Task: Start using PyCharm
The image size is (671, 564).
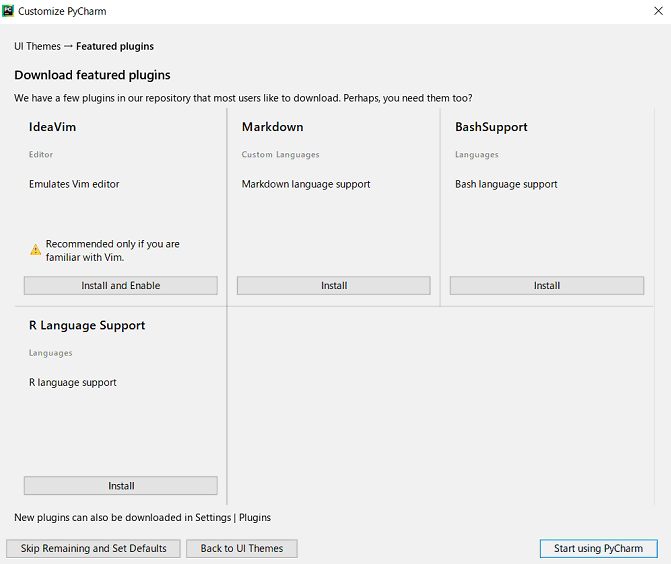Action: point(598,548)
